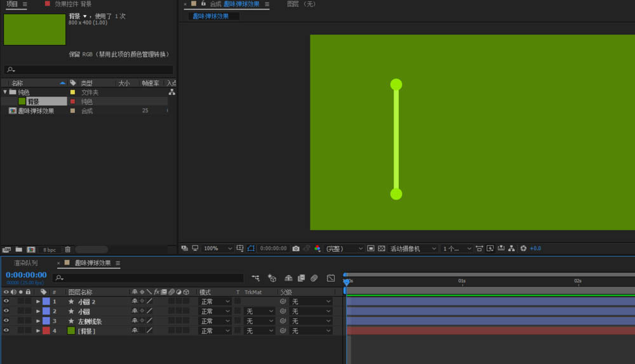This screenshot has height=364, width=635.
Task: Open the (完整) resolution dropdown
Action: (x=344, y=249)
